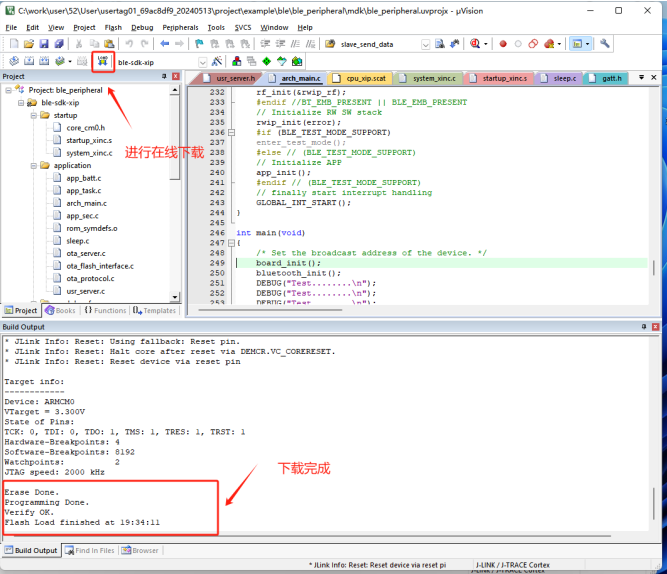Viewport: 667px width, 574px height.
Task: Save all files icon
Action: click(x=58, y=43)
